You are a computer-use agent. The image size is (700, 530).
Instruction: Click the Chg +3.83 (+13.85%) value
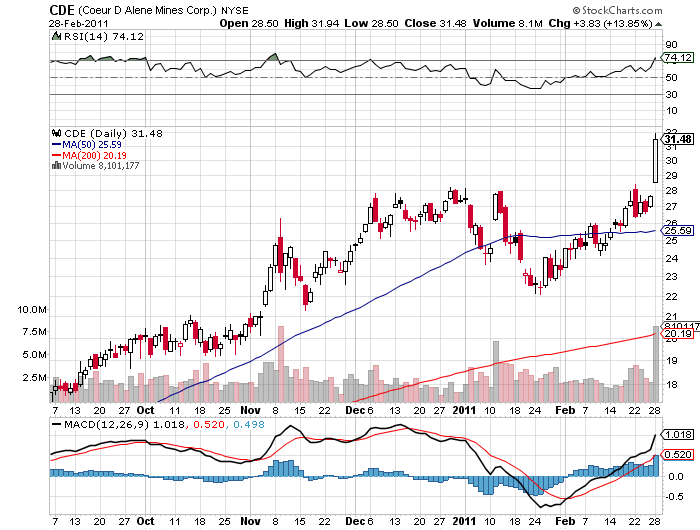click(x=600, y=23)
